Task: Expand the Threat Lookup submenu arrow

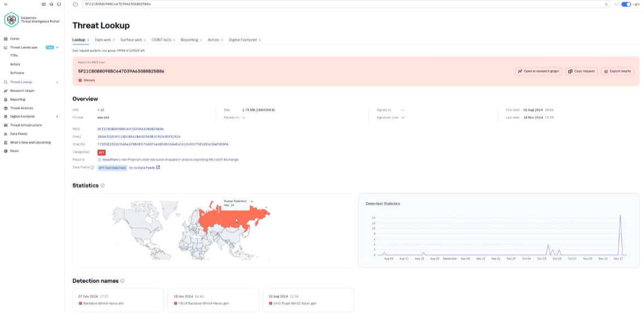Action: 57,82
